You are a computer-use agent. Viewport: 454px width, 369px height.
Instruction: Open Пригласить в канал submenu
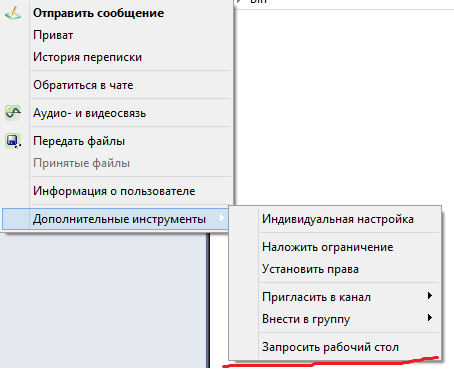pyautogui.click(x=335, y=297)
